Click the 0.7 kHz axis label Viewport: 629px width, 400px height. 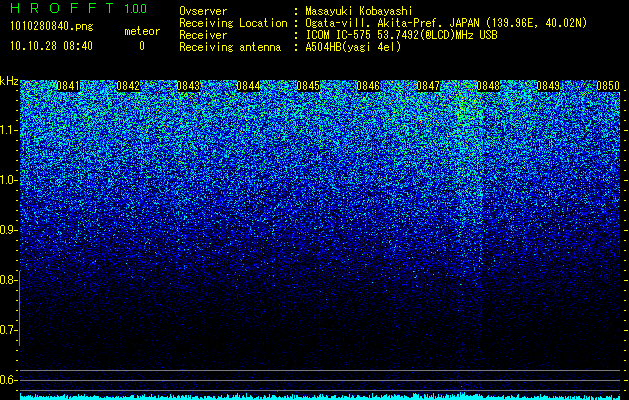click(x=8, y=330)
